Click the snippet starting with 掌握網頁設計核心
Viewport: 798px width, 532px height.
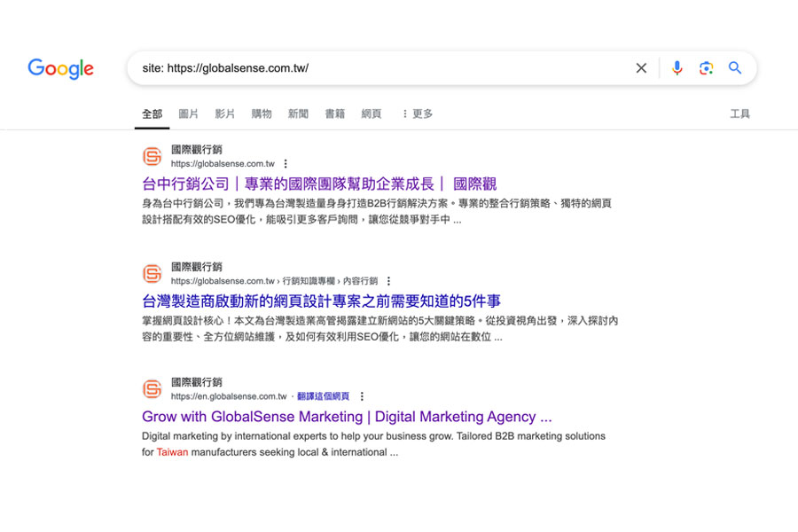[x=379, y=329]
